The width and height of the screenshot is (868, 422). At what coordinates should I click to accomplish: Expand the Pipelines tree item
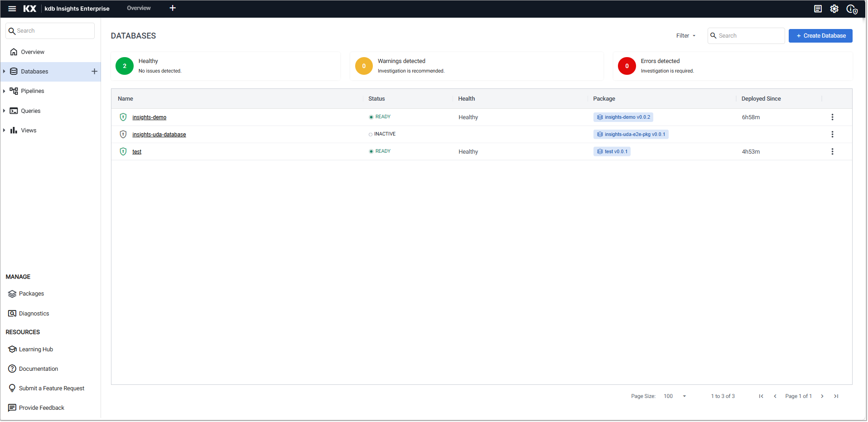tap(4, 91)
